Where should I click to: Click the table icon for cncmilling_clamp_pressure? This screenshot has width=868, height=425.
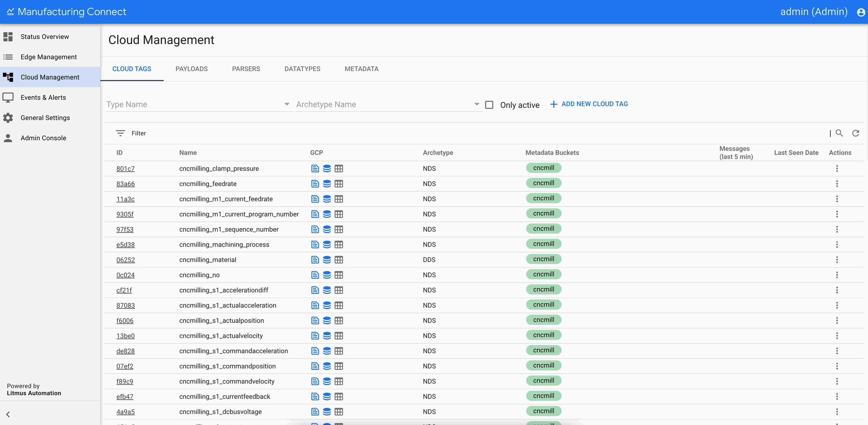[339, 168]
